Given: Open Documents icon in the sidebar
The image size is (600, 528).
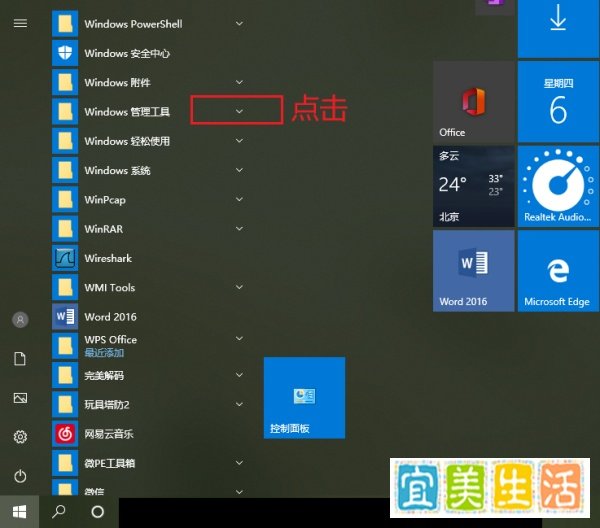Looking at the screenshot, I should [x=20, y=359].
